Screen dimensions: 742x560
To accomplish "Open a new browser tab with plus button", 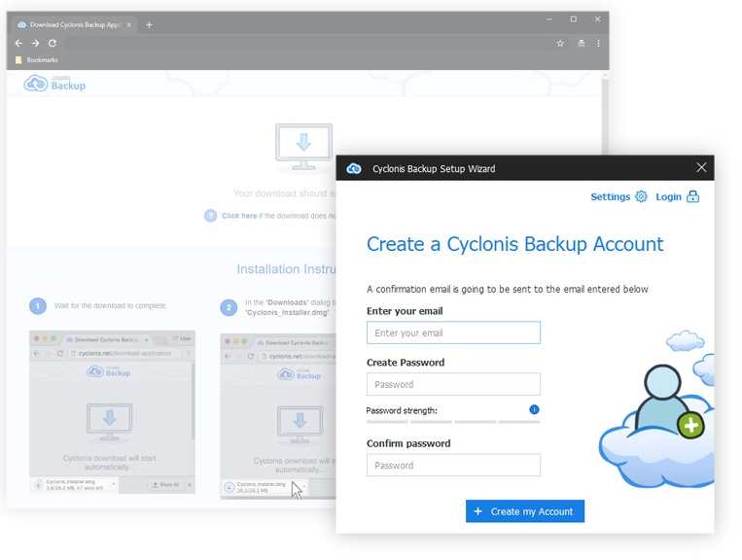I will [149, 24].
